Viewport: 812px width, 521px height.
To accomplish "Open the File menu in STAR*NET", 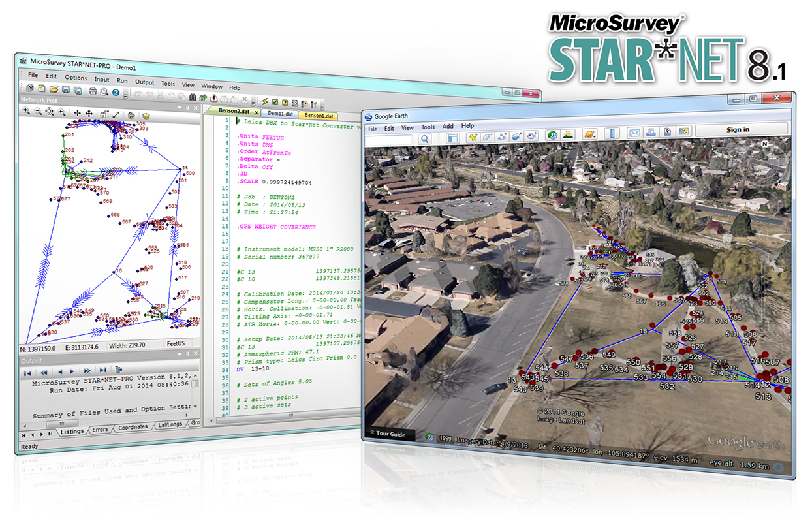I will point(33,76).
